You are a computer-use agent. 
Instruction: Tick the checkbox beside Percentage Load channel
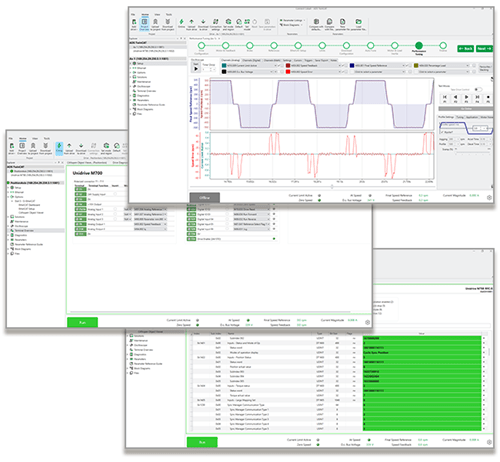[x=474, y=66]
